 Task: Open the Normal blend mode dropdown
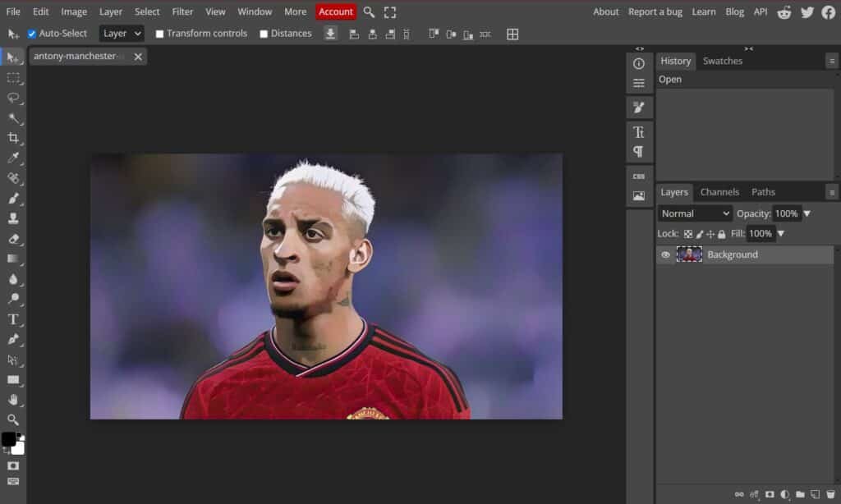(695, 213)
